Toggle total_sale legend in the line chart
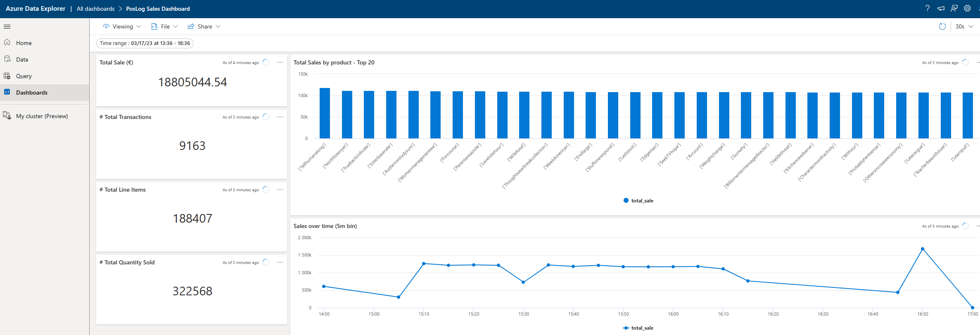 pyautogui.click(x=638, y=328)
